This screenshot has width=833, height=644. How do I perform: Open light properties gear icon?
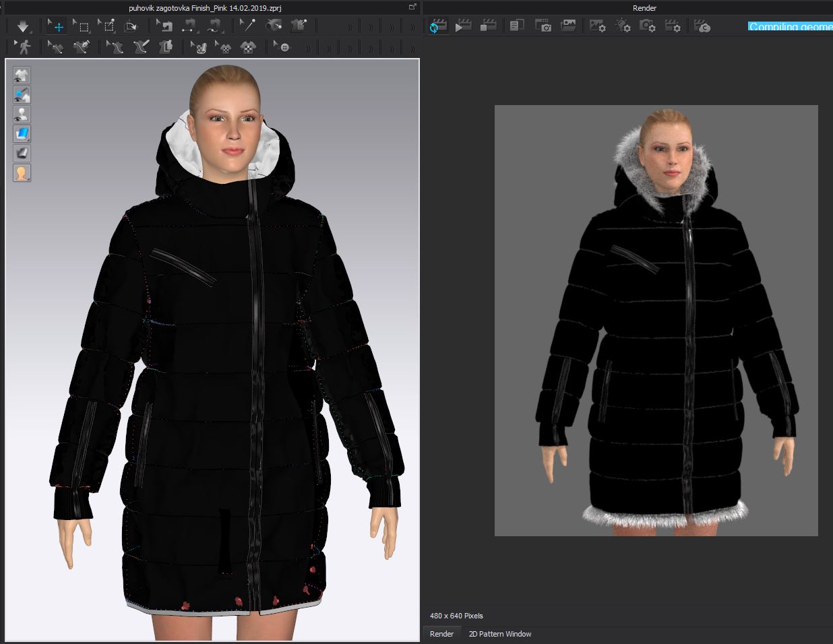point(623,26)
